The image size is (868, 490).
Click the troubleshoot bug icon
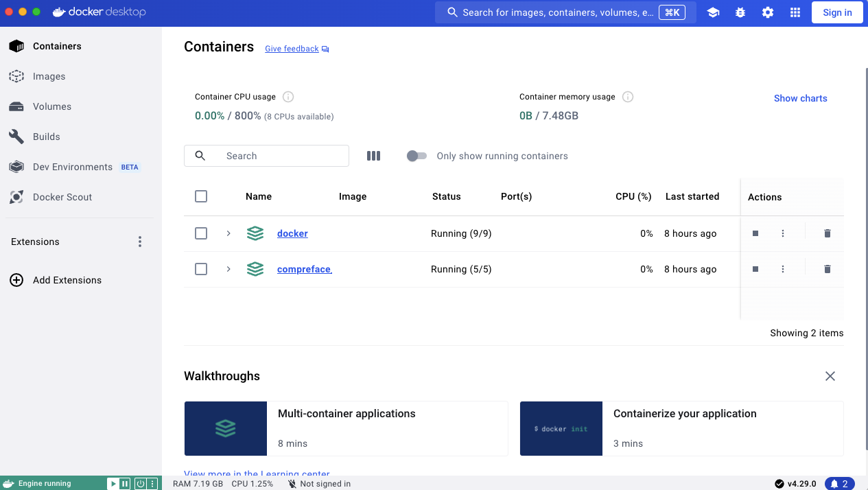740,12
